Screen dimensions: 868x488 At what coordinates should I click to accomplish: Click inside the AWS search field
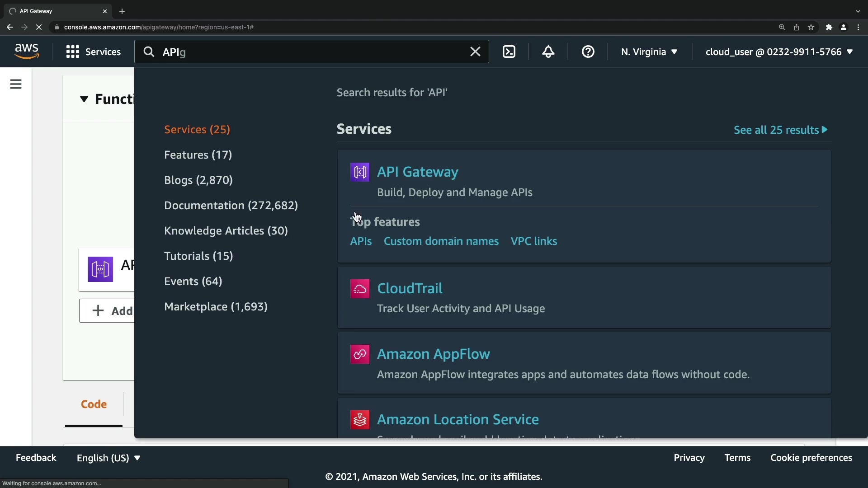pos(312,52)
